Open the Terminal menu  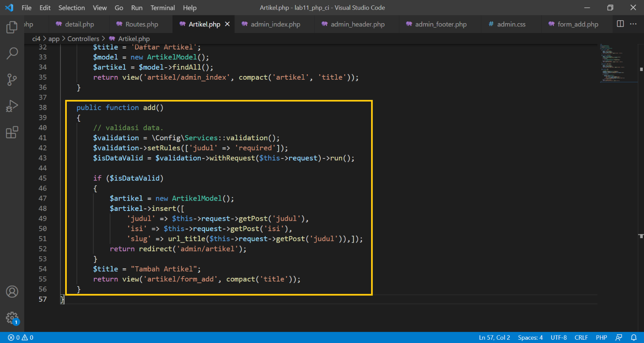[162, 7]
